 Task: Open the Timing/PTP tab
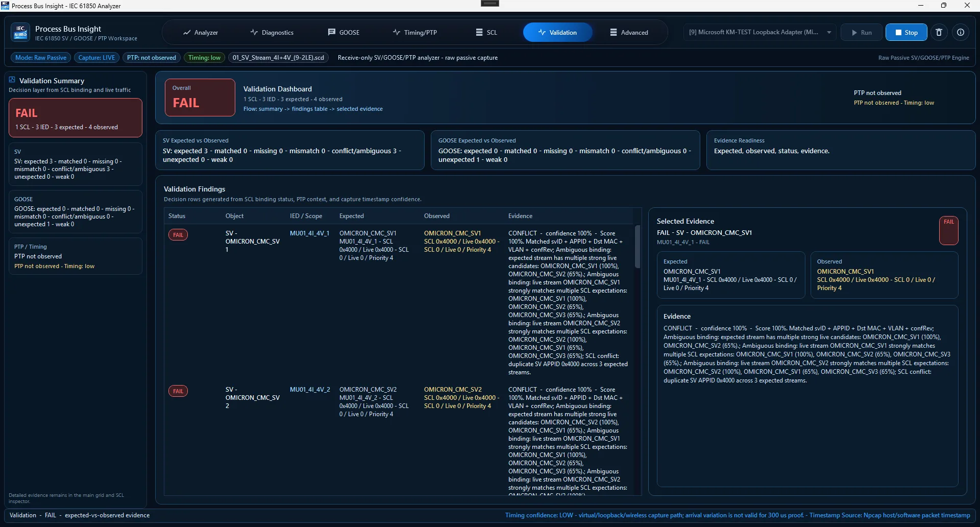415,33
